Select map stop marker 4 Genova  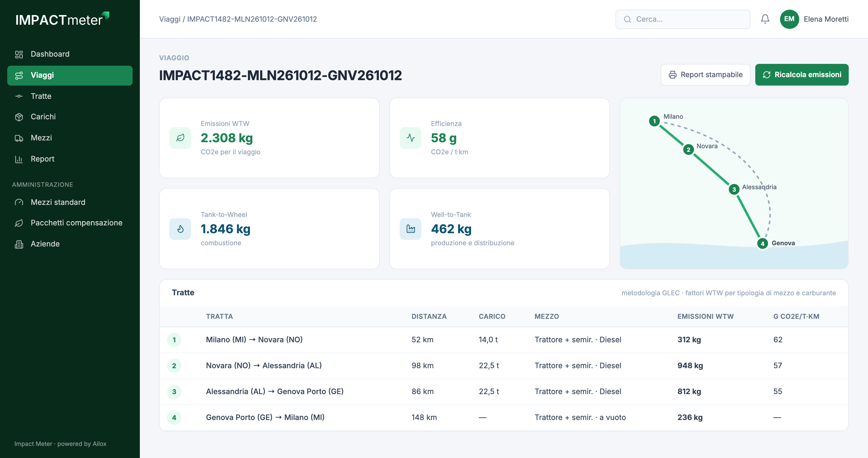[x=762, y=243]
